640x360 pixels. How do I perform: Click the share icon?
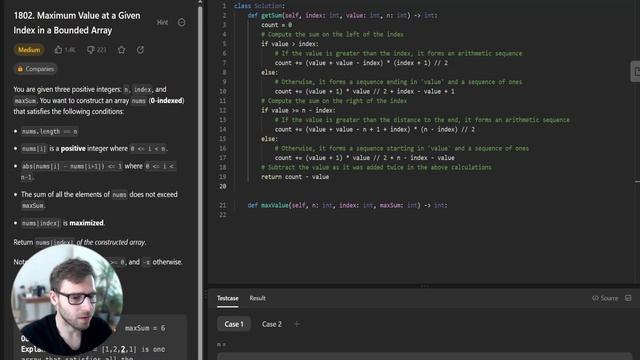(140, 50)
